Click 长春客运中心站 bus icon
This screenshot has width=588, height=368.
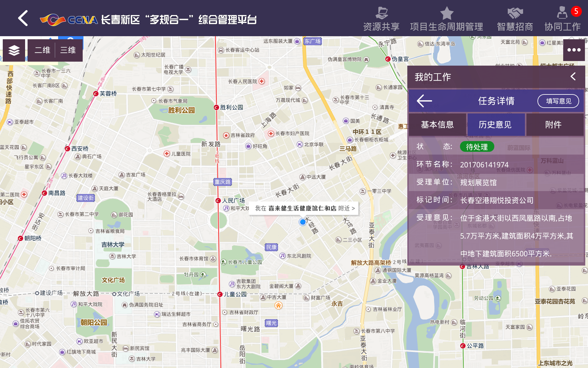pyautogui.click(x=221, y=50)
